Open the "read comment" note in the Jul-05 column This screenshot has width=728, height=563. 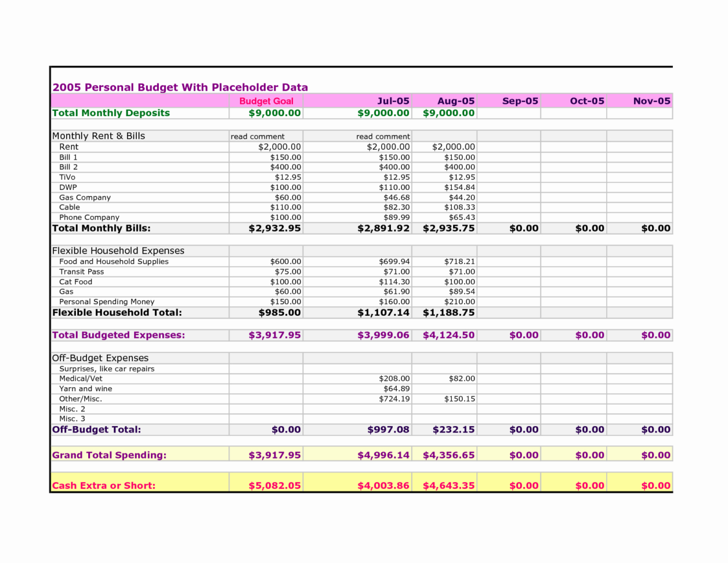pyautogui.click(x=382, y=136)
